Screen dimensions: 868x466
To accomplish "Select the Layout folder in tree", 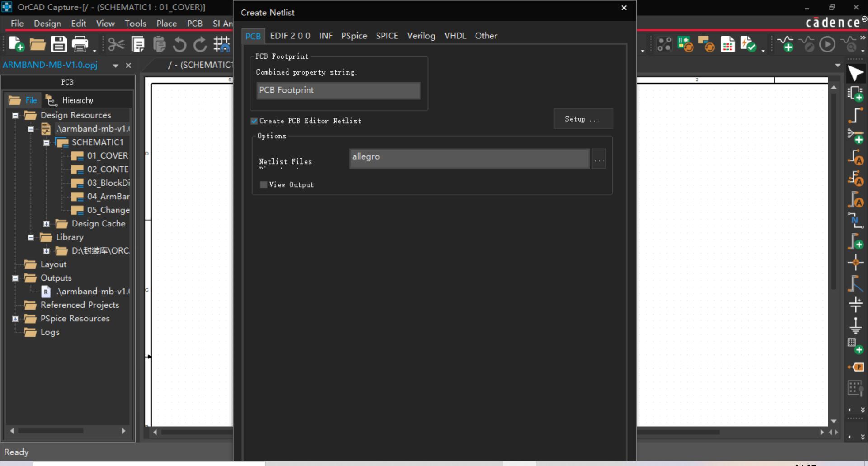I will point(53,264).
